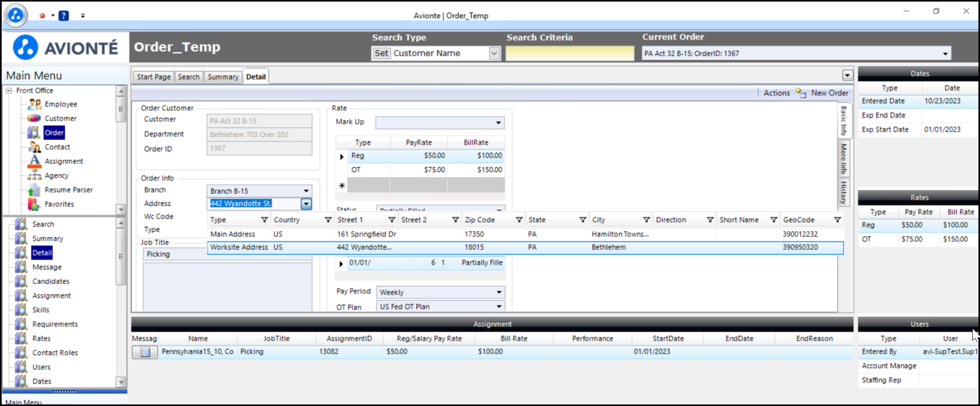This screenshot has width=980, height=406.
Task: Select the Detail tab
Action: (x=256, y=76)
